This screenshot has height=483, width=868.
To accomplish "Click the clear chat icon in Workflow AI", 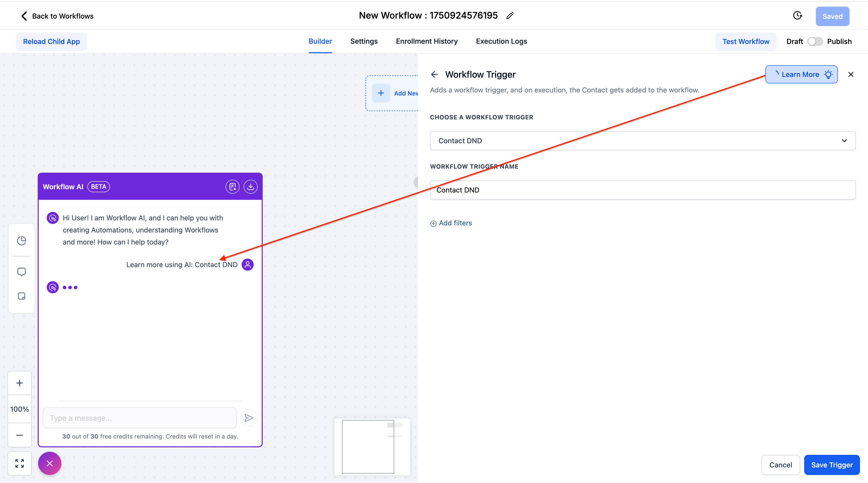I will coord(232,187).
